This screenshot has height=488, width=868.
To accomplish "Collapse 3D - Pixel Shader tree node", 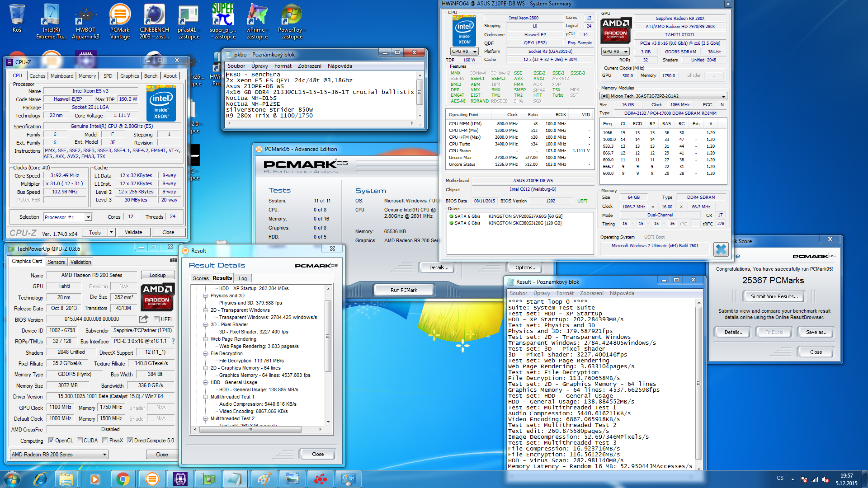I will (x=206, y=324).
